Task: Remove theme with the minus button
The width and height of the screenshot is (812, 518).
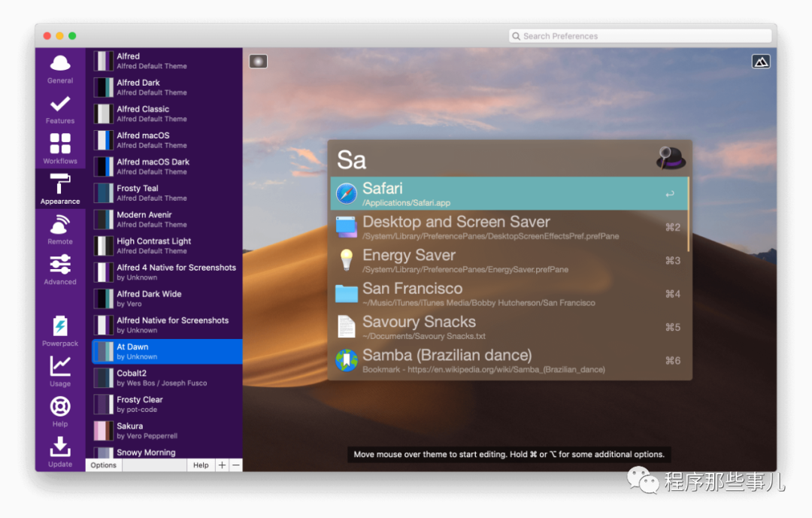Action: [235, 465]
